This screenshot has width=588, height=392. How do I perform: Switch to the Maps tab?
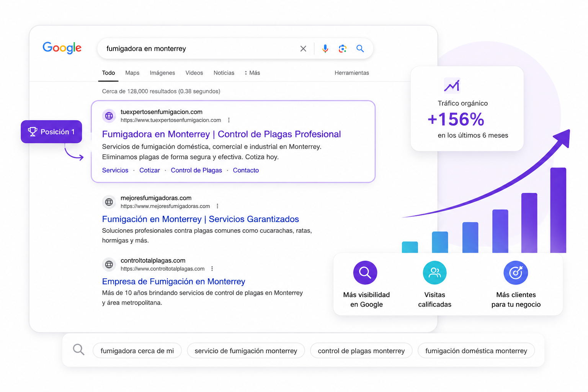point(132,73)
